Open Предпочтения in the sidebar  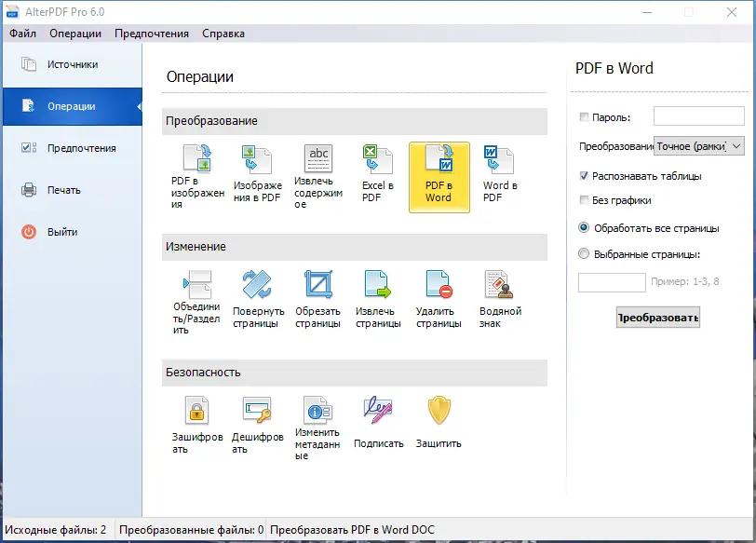click(x=73, y=148)
